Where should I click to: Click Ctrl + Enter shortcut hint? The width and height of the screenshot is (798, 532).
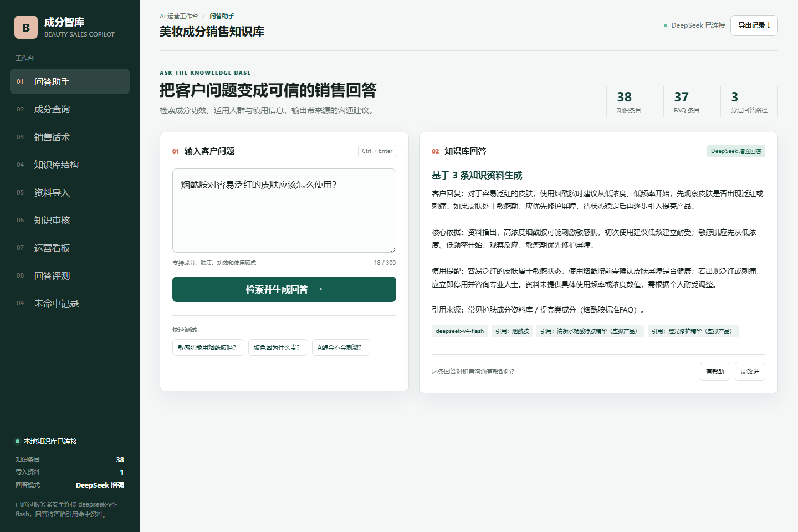click(x=377, y=151)
